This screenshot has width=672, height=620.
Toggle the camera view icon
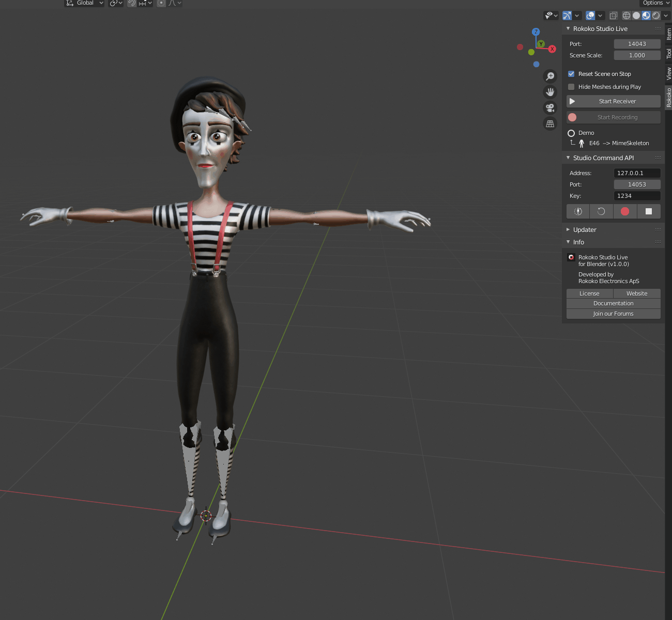pyautogui.click(x=550, y=108)
